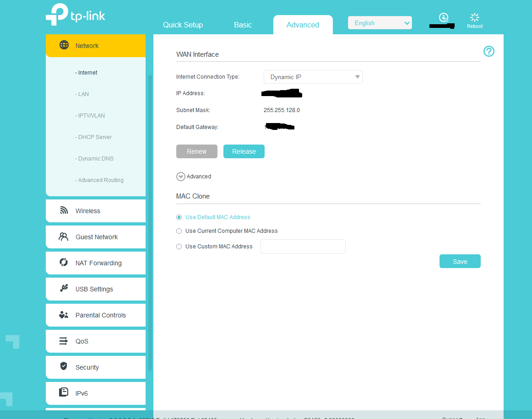Select Use Default MAC Address

(x=179, y=217)
